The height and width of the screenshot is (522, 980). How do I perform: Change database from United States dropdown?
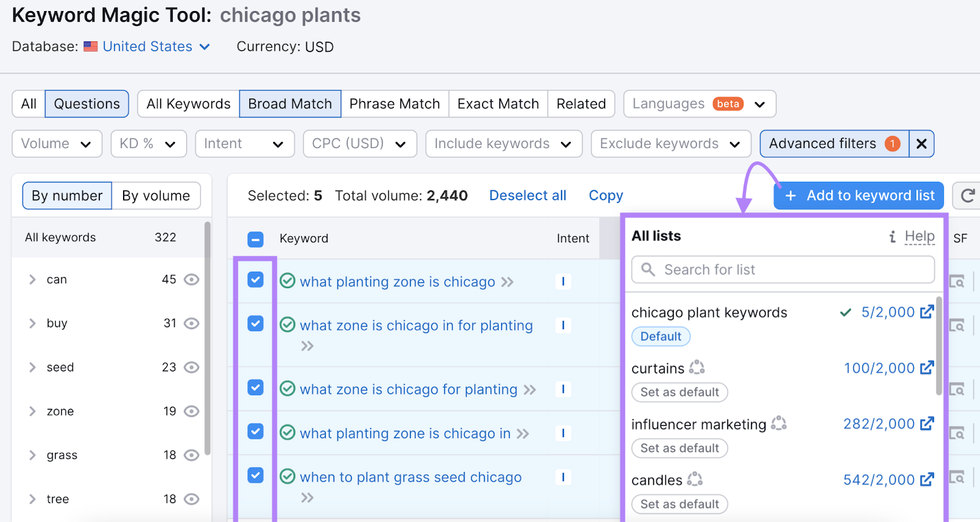point(156,47)
